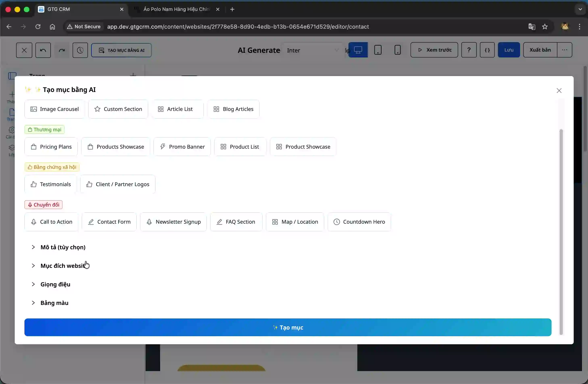Switch to desktop preview mode
This screenshot has width=588, height=384.
point(358,50)
